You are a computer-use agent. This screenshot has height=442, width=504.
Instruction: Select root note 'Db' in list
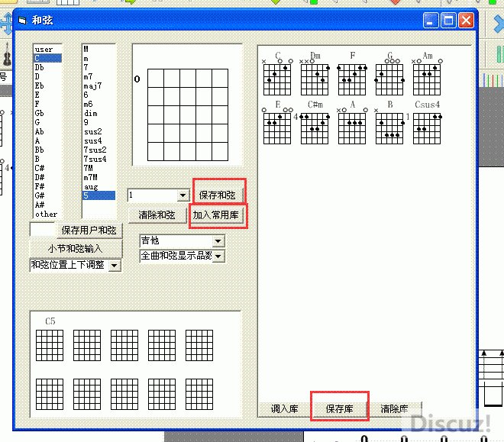[x=47, y=67]
